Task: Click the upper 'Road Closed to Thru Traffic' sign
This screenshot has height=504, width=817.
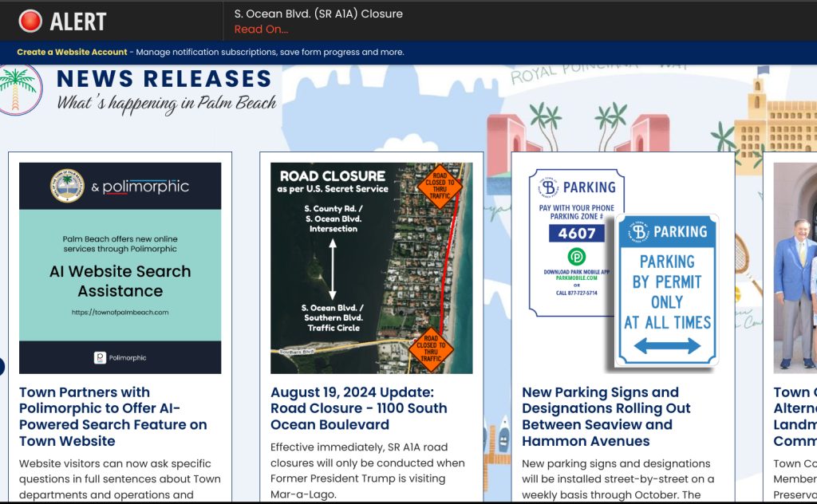Action: [440, 187]
